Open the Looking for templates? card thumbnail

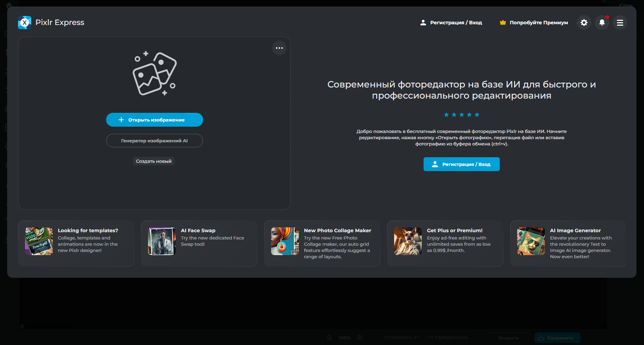[x=39, y=241]
